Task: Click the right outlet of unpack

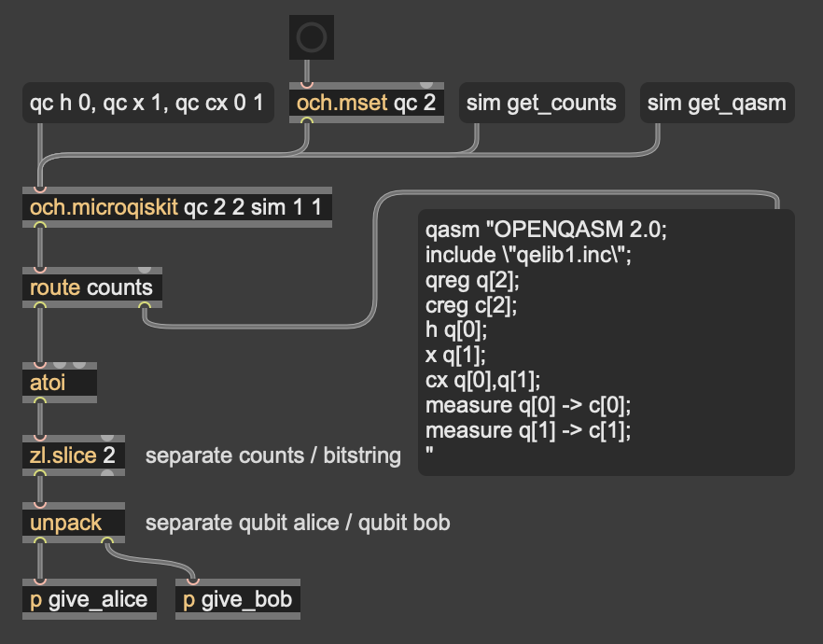Action: pos(107,540)
